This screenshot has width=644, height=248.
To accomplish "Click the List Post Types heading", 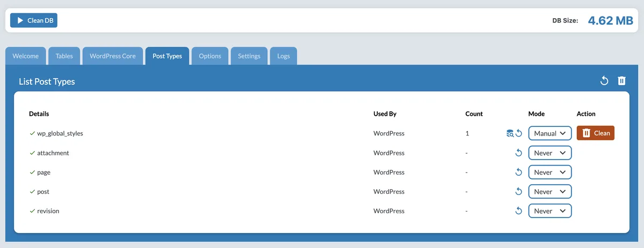I will pyautogui.click(x=47, y=81).
